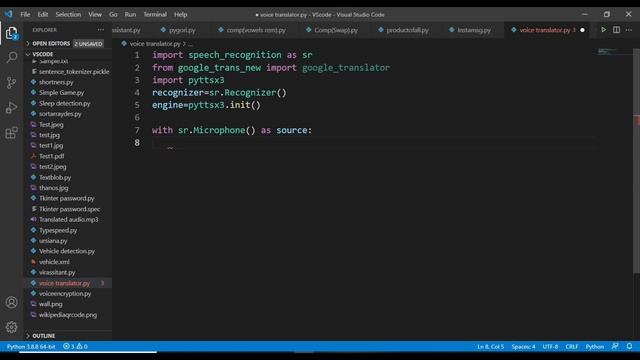
Task: Open Textblob.py file
Action: (55, 177)
